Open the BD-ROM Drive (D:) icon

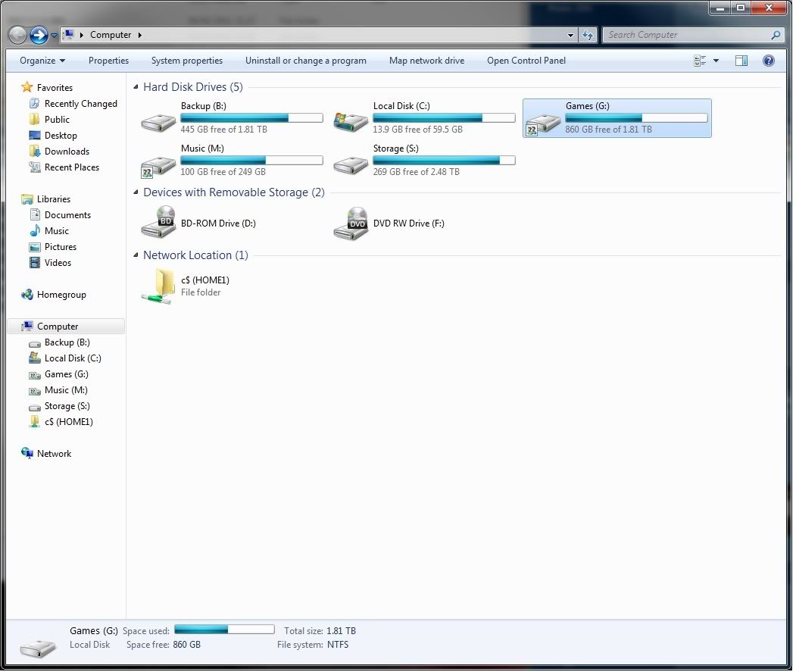click(159, 223)
